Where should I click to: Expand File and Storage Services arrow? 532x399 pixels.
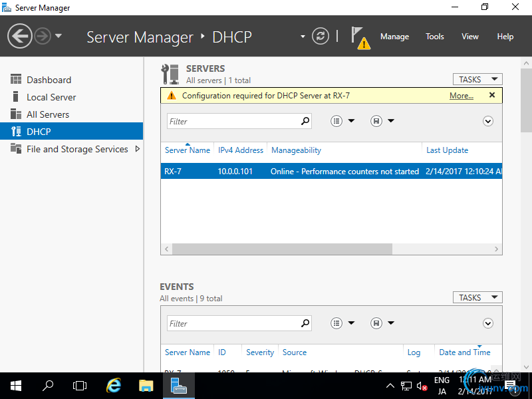138,148
